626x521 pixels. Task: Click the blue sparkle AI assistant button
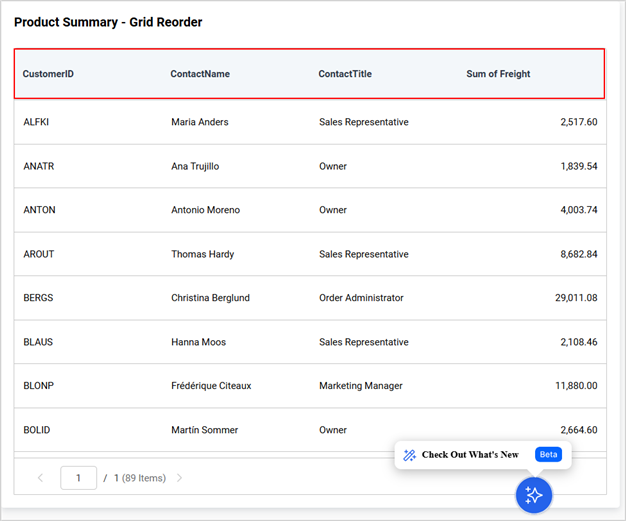(534, 495)
